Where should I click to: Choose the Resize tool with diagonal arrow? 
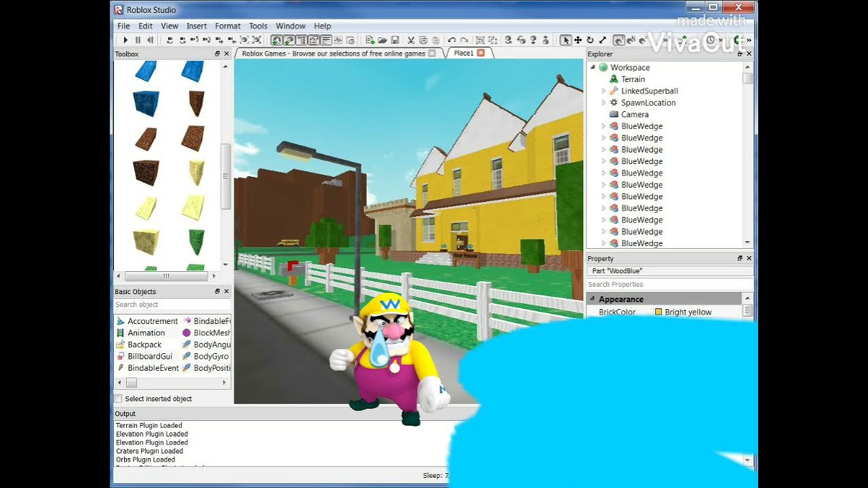[602, 40]
